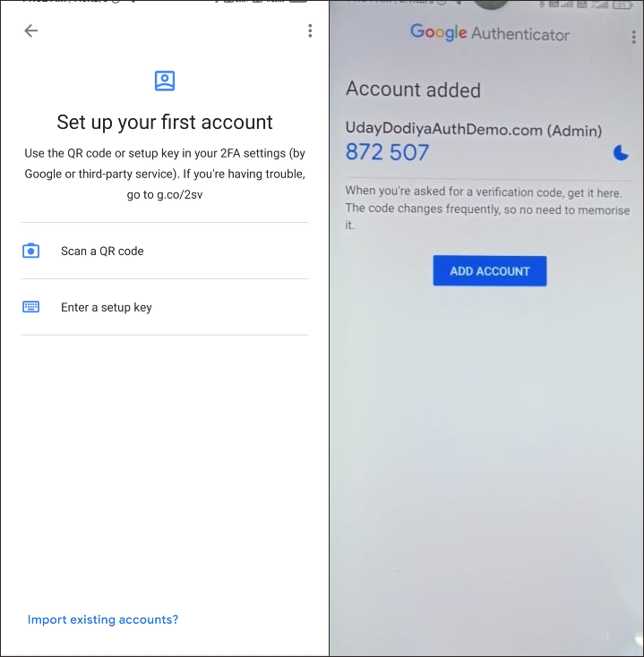Open the three-dot menu on setup screen
Viewport: 644px width, 657px height.
(310, 30)
